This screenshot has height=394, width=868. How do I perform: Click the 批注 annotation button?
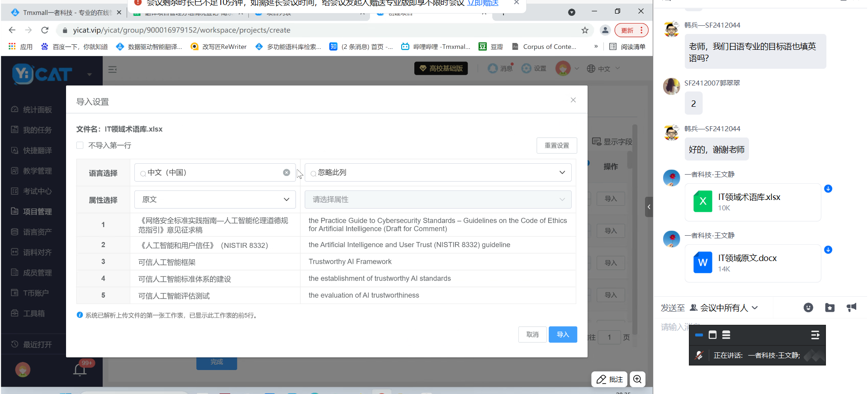609,379
